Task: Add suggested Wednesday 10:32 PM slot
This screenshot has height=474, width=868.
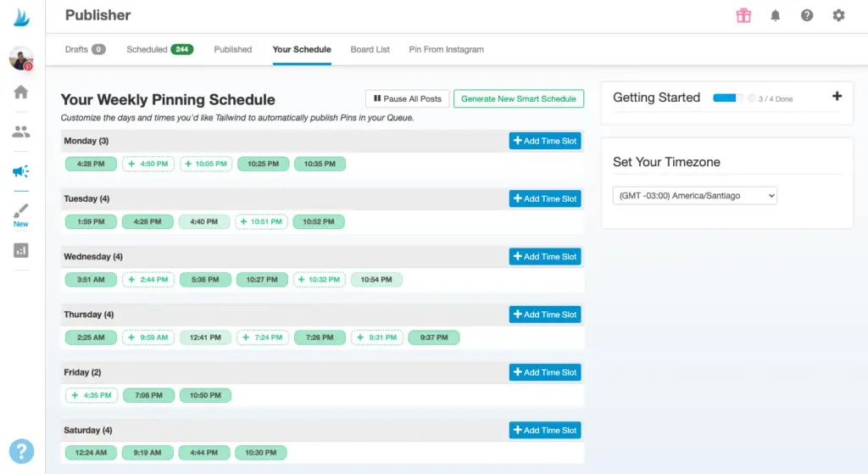Action: click(320, 280)
